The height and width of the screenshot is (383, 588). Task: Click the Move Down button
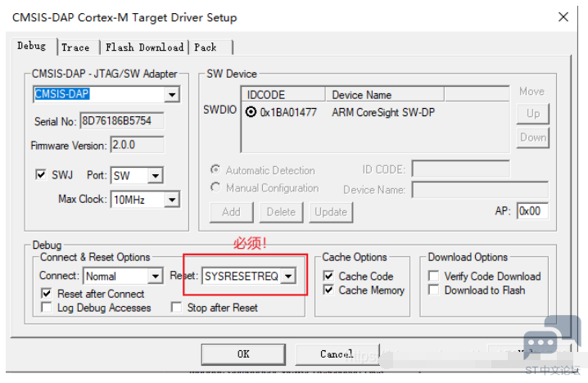(533, 137)
